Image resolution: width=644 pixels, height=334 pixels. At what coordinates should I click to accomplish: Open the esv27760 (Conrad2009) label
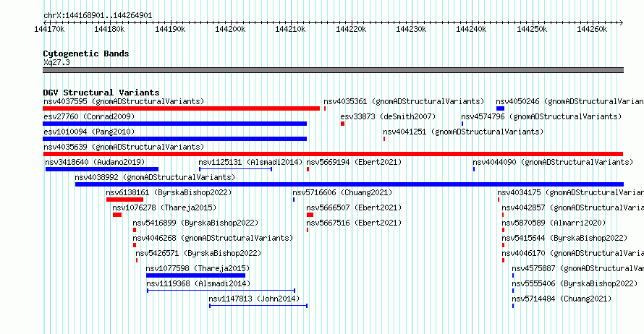tap(89, 116)
